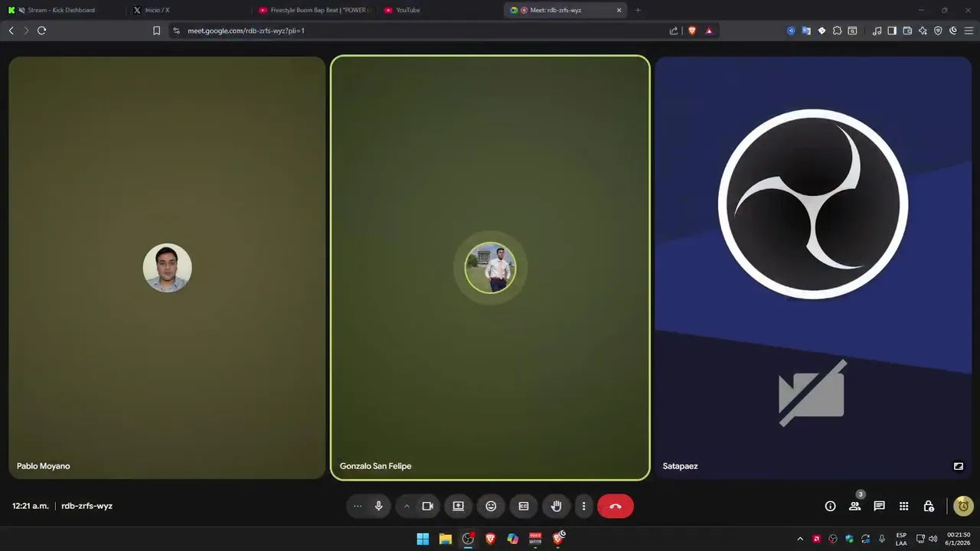
Task: Open OBS Studio from the taskbar
Action: click(x=468, y=539)
